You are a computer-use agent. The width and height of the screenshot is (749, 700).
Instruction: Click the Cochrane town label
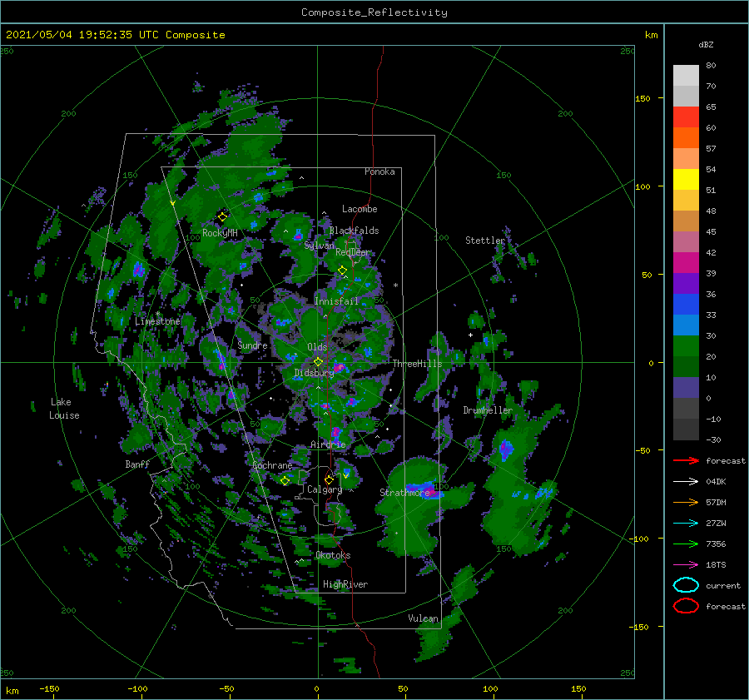tap(272, 465)
